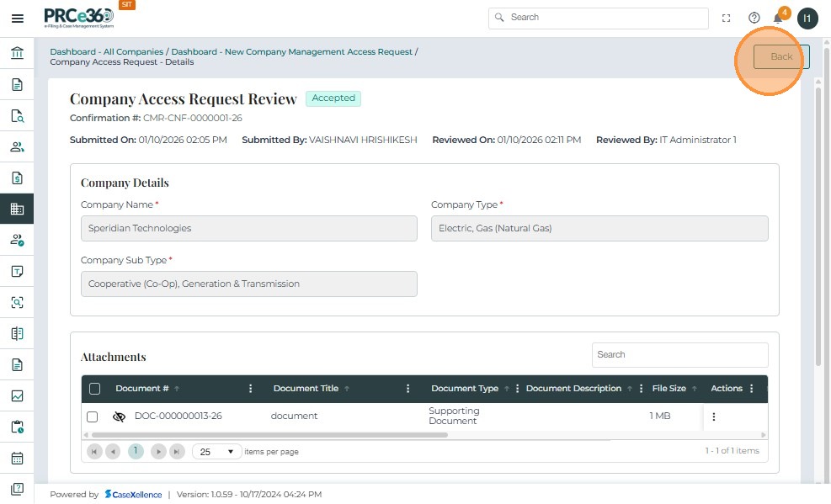The image size is (831, 504).
Task: Open the lined page sidebar icon below book icon
Action: click(17, 365)
